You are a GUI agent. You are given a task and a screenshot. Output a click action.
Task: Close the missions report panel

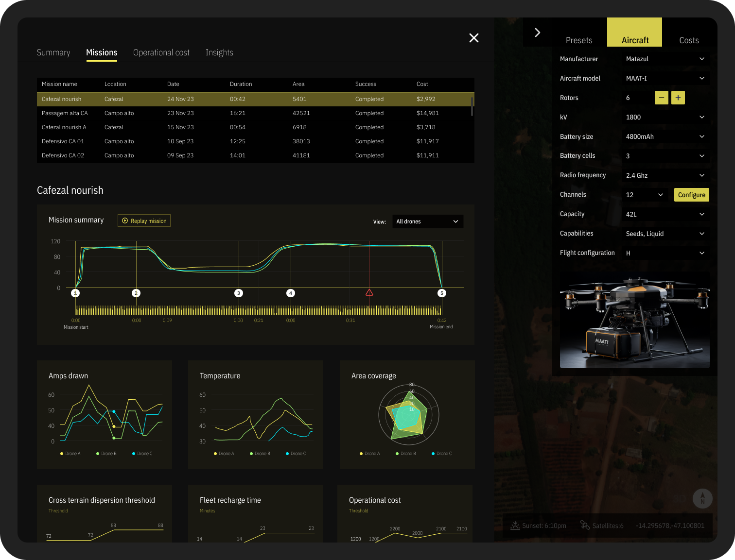coord(474,38)
